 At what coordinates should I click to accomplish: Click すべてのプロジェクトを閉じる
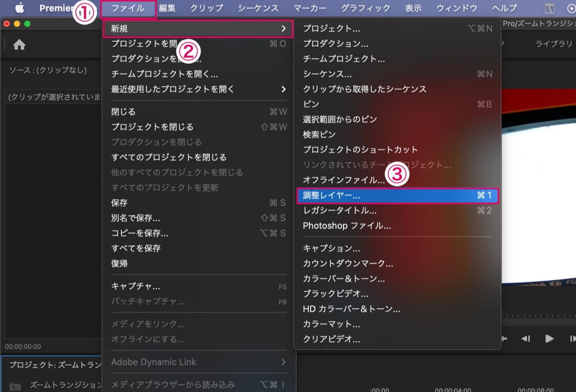[198, 157]
